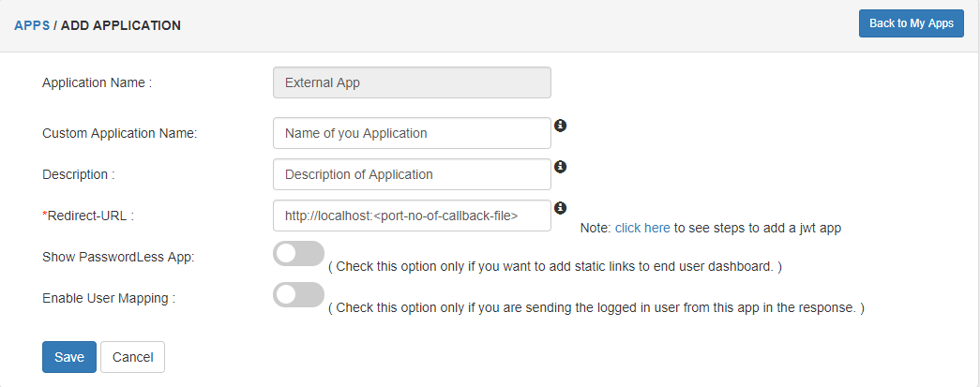The height and width of the screenshot is (387, 980).
Task: Click the 'Show PasswordLess App:' label text
Action: pyautogui.click(x=118, y=257)
